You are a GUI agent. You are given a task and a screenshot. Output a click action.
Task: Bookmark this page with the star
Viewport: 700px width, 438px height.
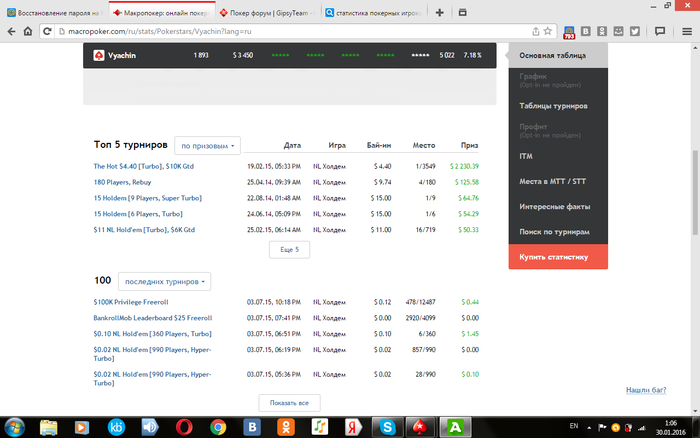pos(548,31)
